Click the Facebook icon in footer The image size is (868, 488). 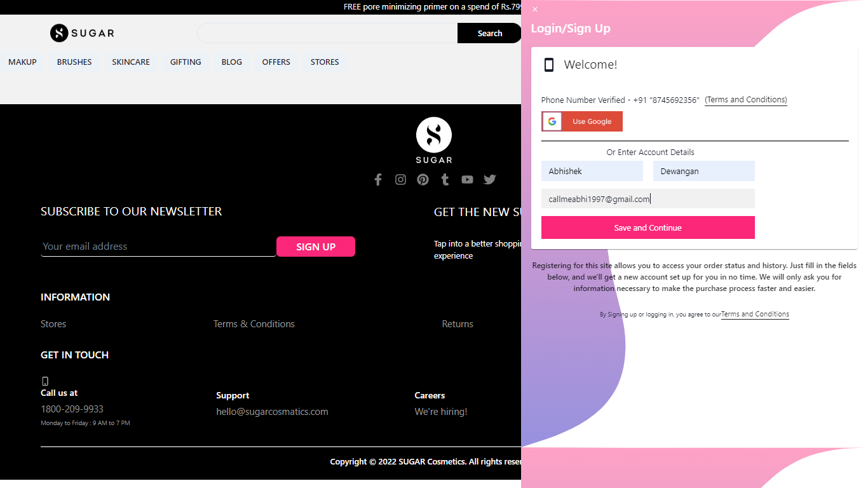point(378,180)
